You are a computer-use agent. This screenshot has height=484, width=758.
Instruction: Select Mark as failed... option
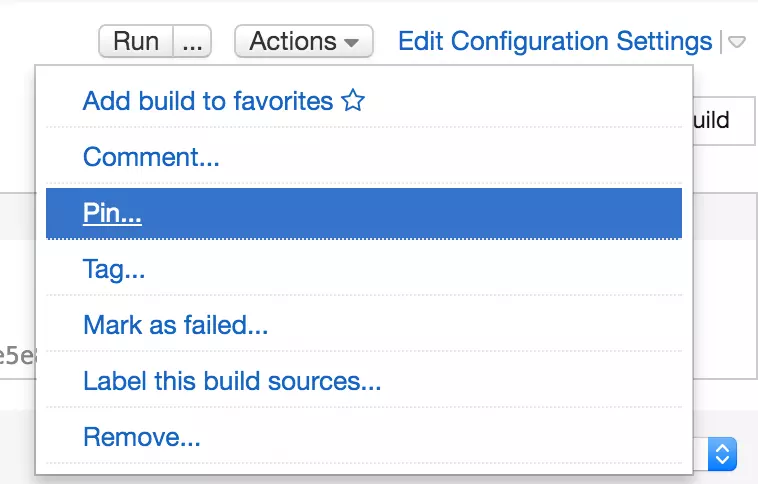tap(175, 325)
